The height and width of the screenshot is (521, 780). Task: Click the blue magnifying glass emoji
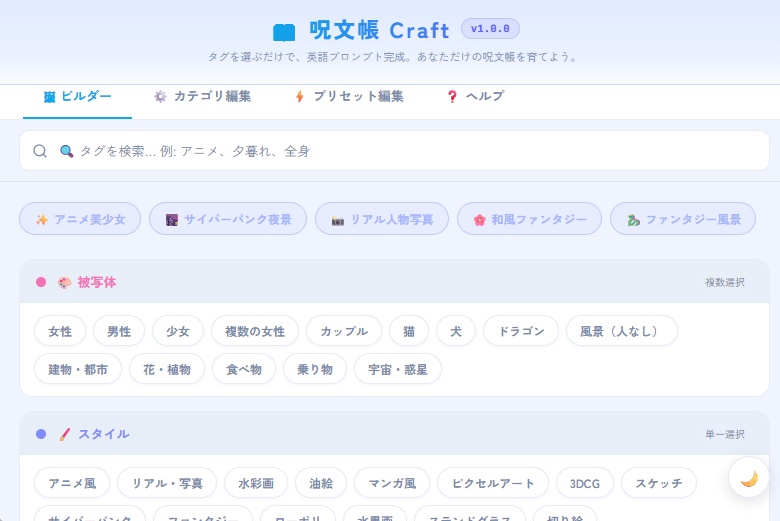(x=66, y=151)
